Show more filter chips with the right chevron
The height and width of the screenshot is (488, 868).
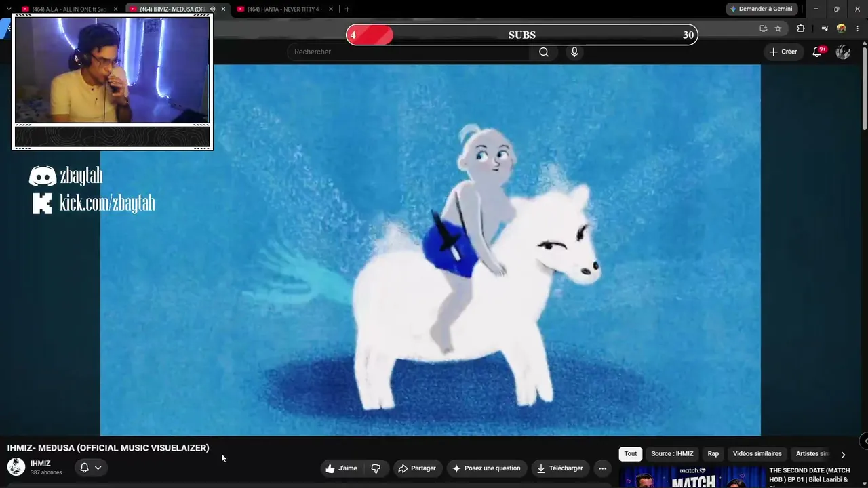(843, 454)
